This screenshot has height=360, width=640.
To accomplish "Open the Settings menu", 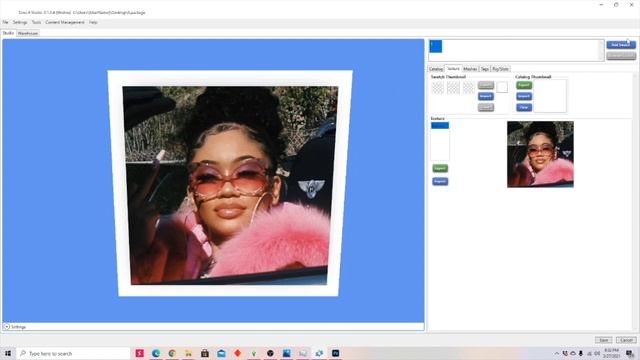I will click(20, 22).
